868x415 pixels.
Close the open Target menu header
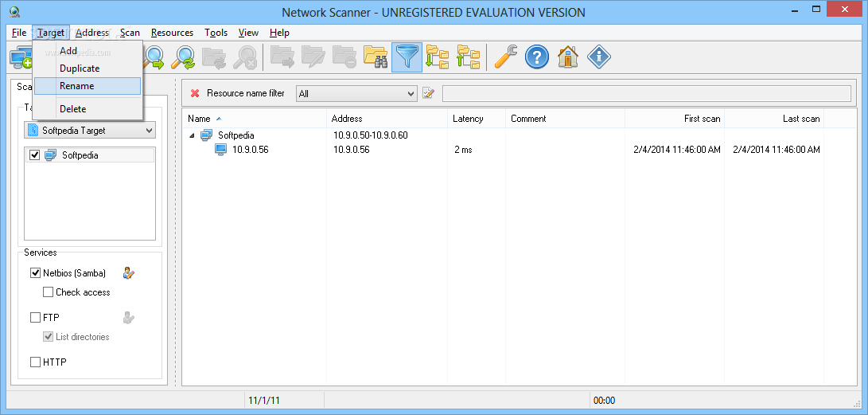coord(51,33)
